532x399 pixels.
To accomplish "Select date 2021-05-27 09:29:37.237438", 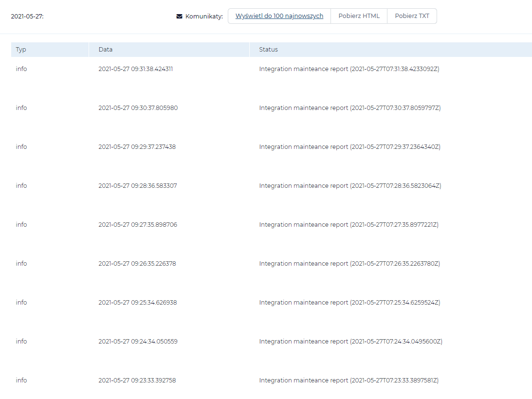I will click(x=137, y=147).
